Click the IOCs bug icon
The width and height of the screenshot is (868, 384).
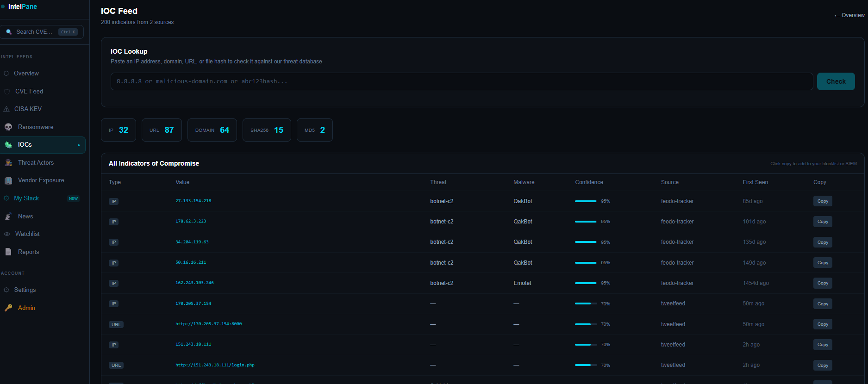point(8,145)
